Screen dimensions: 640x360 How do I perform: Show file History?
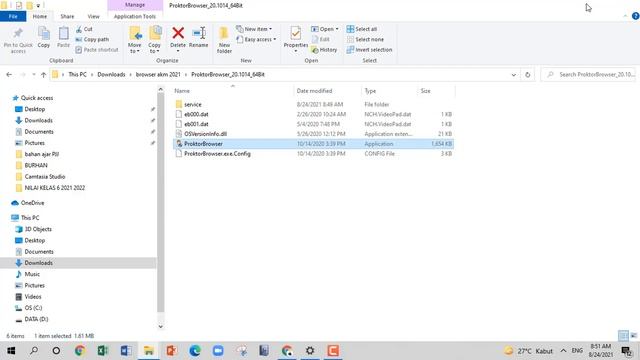point(324,50)
